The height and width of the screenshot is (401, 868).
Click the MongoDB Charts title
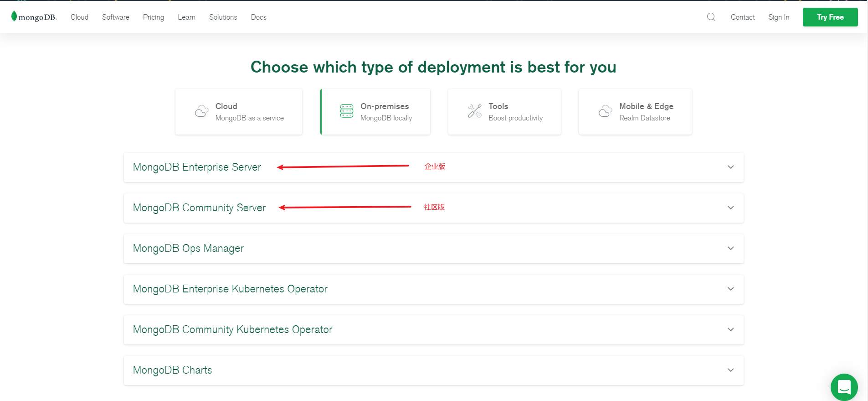click(172, 370)
